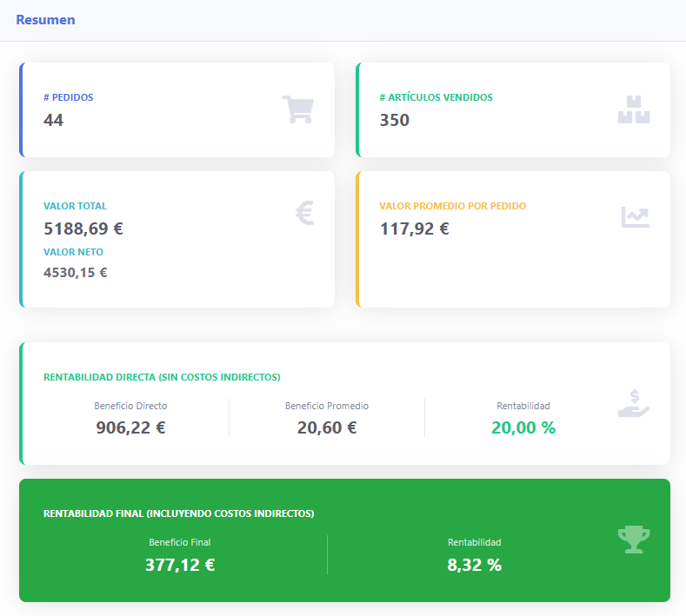The image size is (686, 616).
Task: Click the '# ARTÍCULOS VENDIDOS' label
Action: [x=436, y=97]
